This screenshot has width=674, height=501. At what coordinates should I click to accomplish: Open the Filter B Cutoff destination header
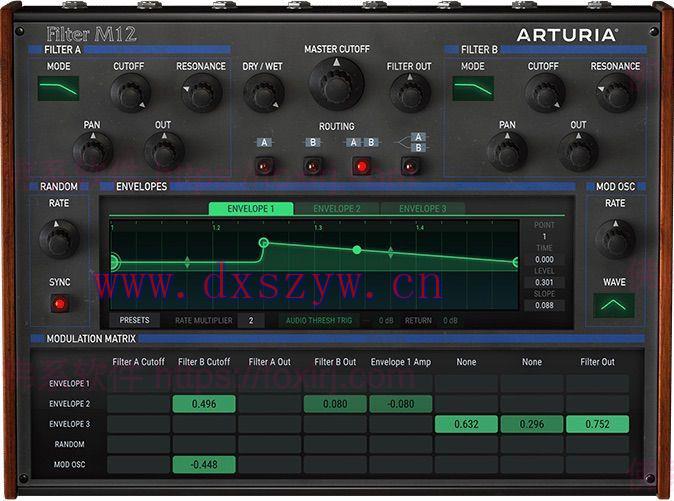click(204, 362)
